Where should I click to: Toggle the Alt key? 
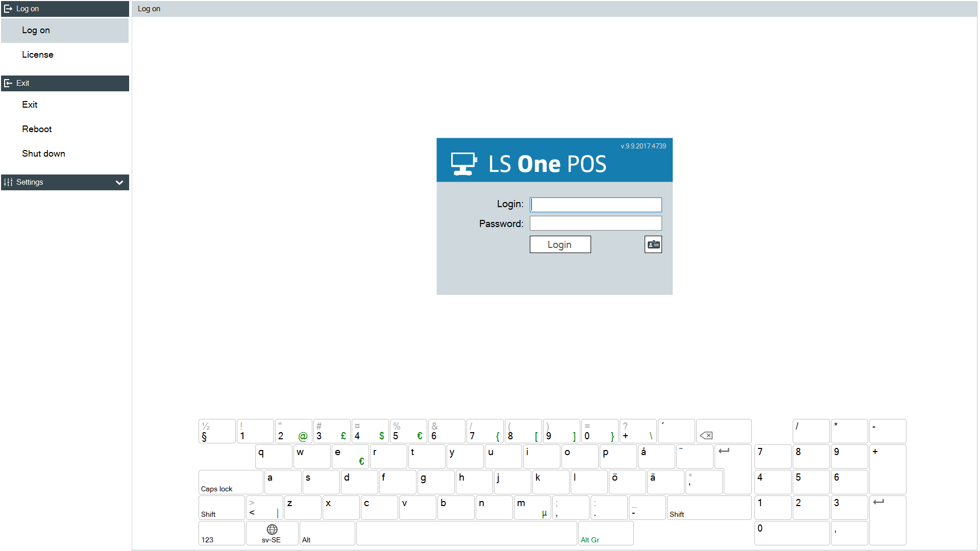coord(327,533)
